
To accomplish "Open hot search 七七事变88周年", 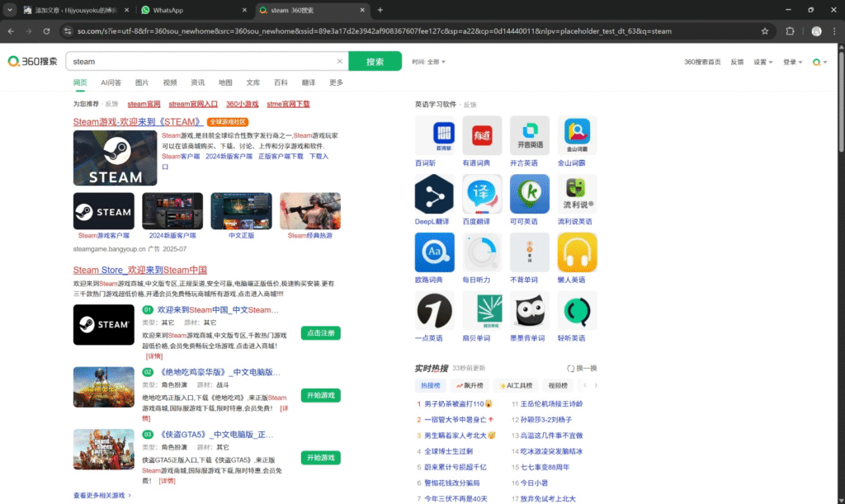I will coord(545,468).
